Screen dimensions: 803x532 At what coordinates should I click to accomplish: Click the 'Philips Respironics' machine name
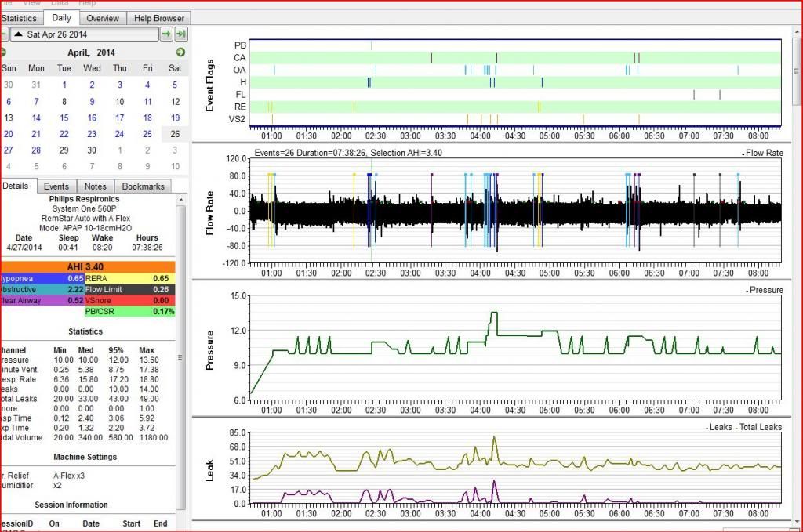pos(85,199)
